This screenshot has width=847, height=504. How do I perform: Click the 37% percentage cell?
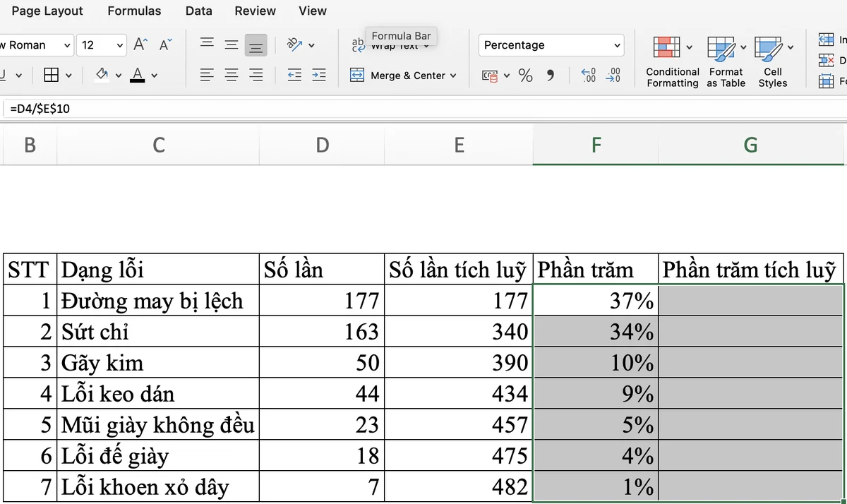coord(596,301)
